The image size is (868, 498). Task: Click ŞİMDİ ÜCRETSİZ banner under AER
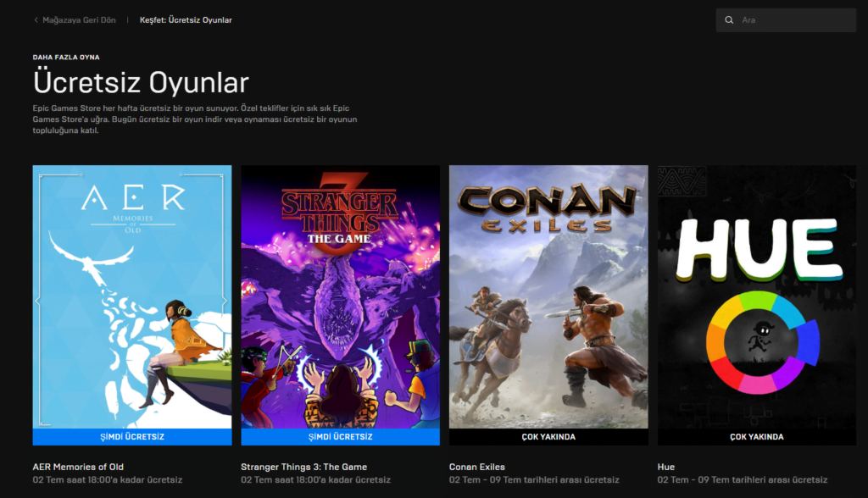(x=131, y=437)
